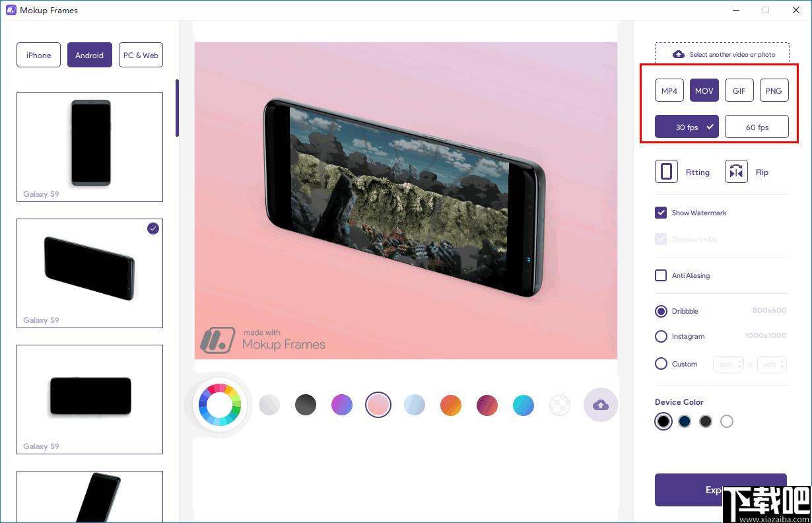This screenshot has width=812, height=523.
Task: Choose the light blue background swatch
Action: pyautogui.click(x=415, y=405)
